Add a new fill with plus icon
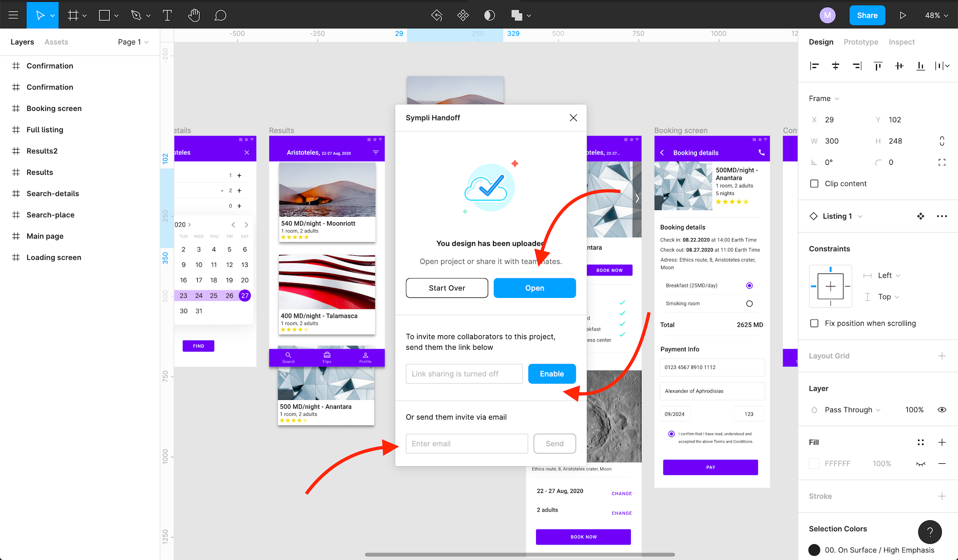This screenshot has width=958, height=560. (942, 443)
